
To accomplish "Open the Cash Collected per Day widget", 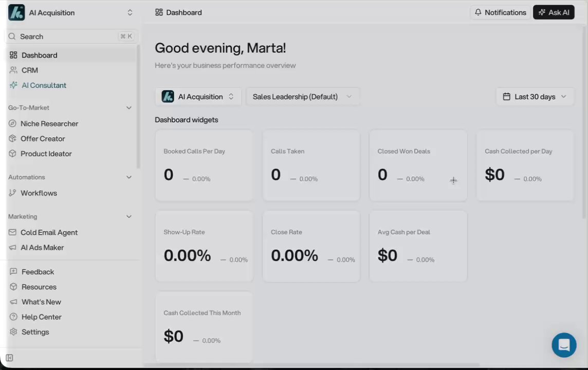I will coord(525,165).
